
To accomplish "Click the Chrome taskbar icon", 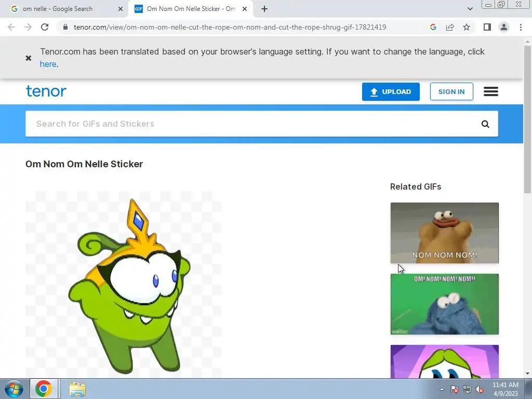I will (44, 389).
